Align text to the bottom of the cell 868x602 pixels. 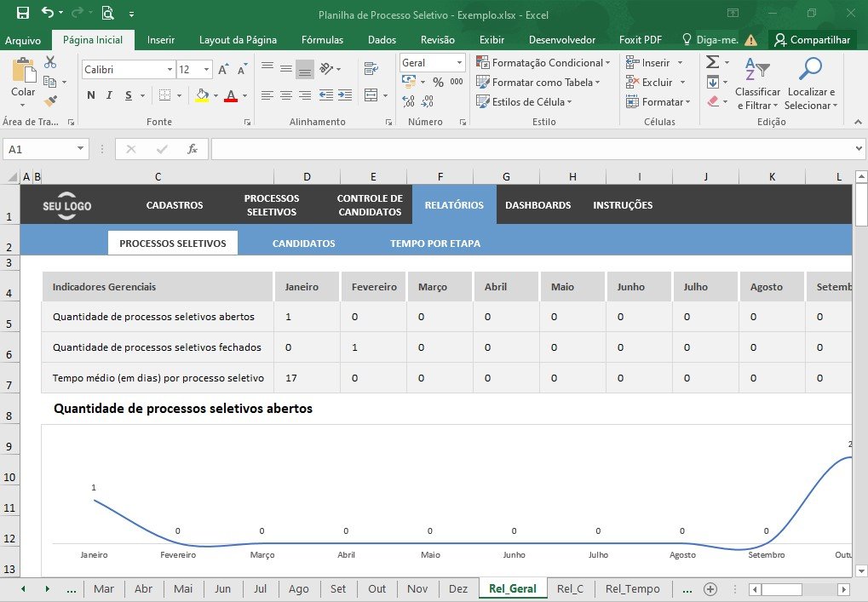tap(304, 69)
